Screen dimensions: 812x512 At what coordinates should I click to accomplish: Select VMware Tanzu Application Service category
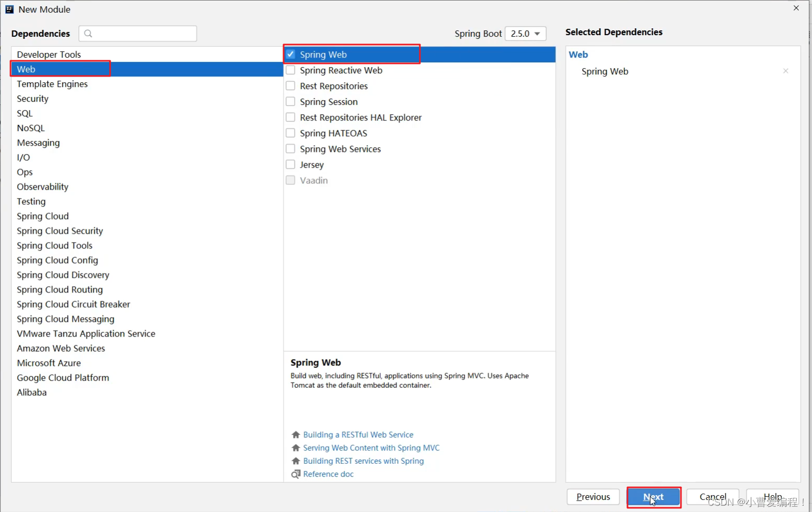pos(147,333)
